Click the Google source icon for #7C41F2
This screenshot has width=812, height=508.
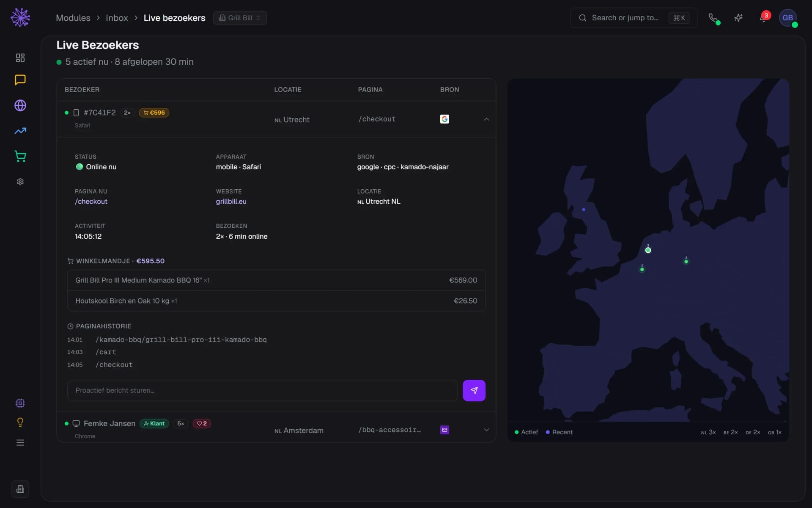(444, 119)
